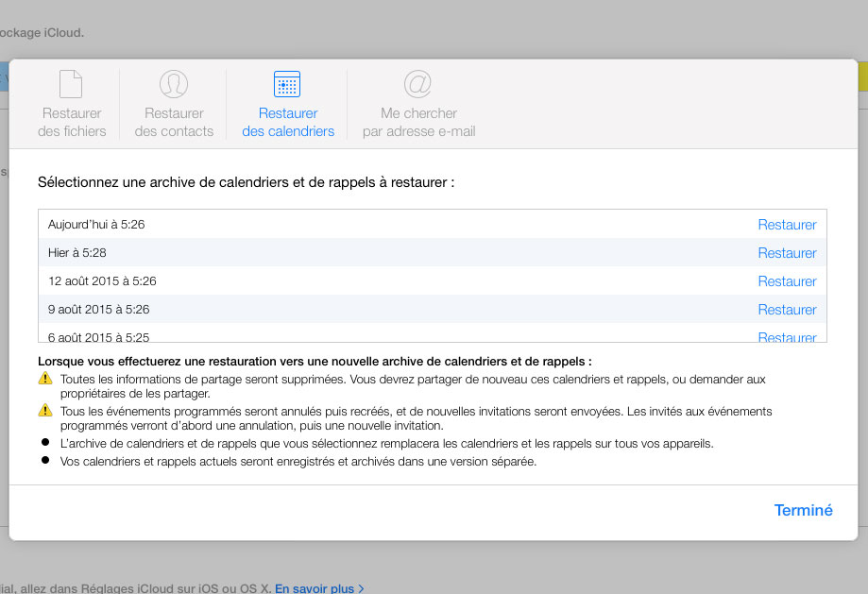Image resolution: width=868 pixels, height=594 pixels.
Task: Click the note 'Toutes les informations de partage seront supprimées'
Action: [413, 386]
